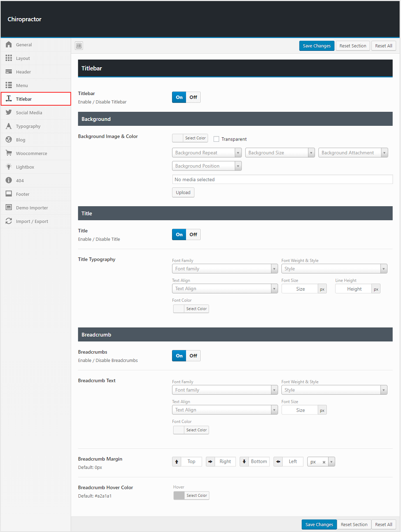Click the lightbulb icon for Lightbox
401x532 pixels.
[9, 167]
